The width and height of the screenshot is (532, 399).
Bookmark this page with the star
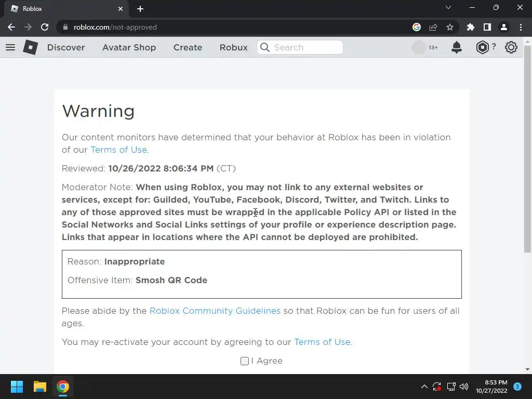tap(450, 27)
